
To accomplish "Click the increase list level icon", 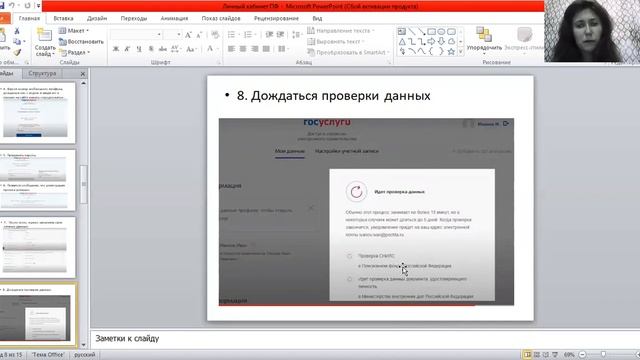I will [x=280, y=35].
